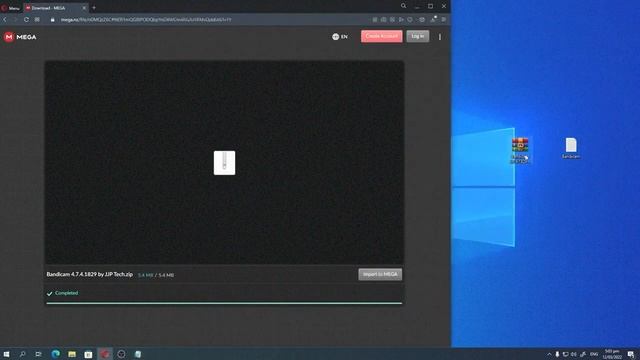Click the Bandicam 4.7.4.1829 by JJP Tech.zip filename
This screenshot has width=640, height=360.
click(x=89, y=274)
